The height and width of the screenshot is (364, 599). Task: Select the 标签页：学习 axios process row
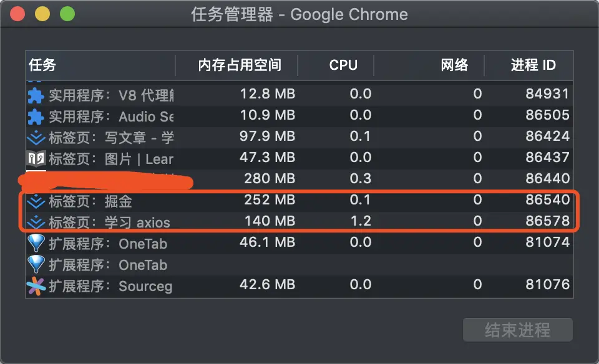coord(299,222)
